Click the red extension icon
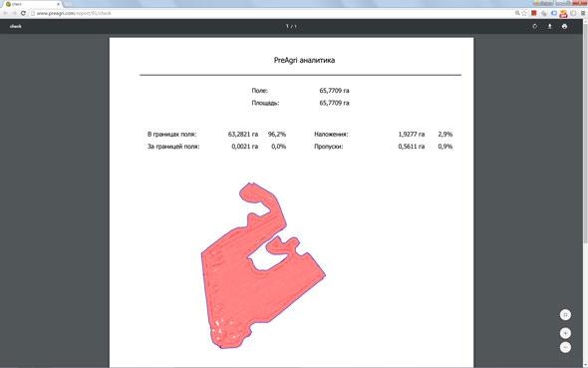The image size is (588, 368). point(534,13)
